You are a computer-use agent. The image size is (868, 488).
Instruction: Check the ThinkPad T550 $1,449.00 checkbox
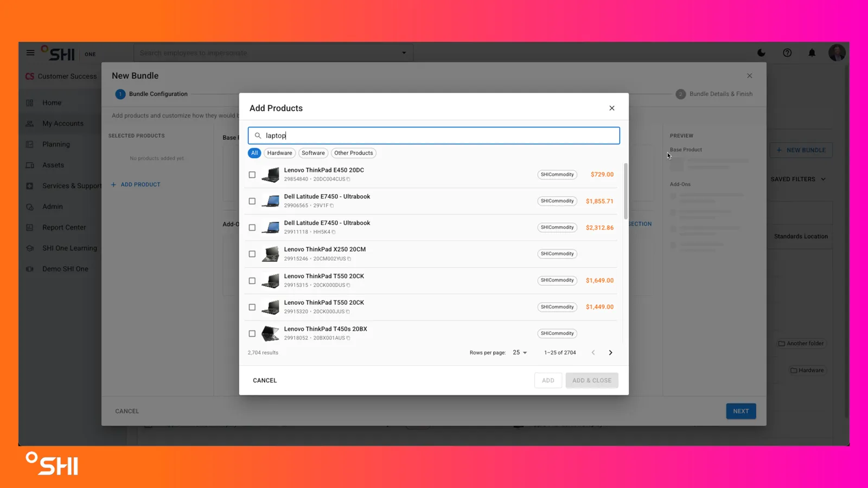pos(252,307)
